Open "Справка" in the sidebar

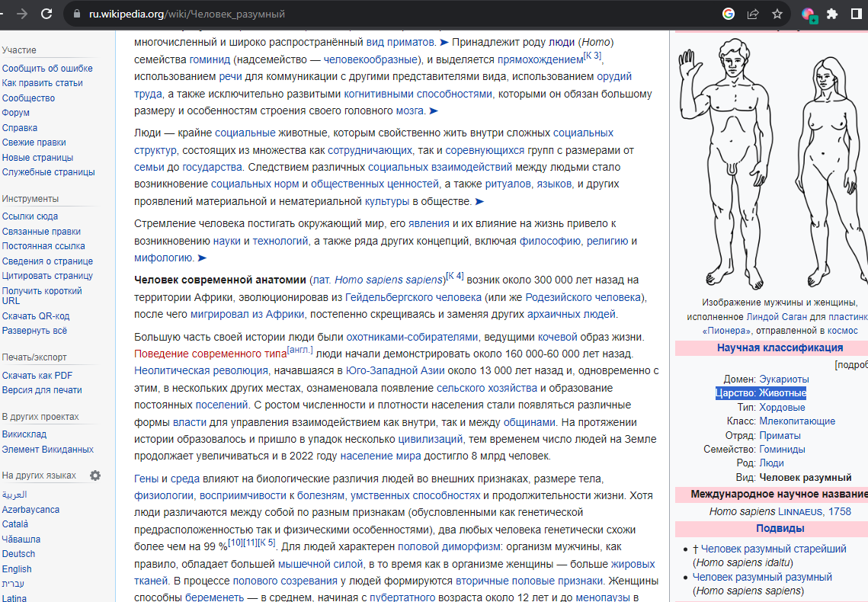[19, 127]
